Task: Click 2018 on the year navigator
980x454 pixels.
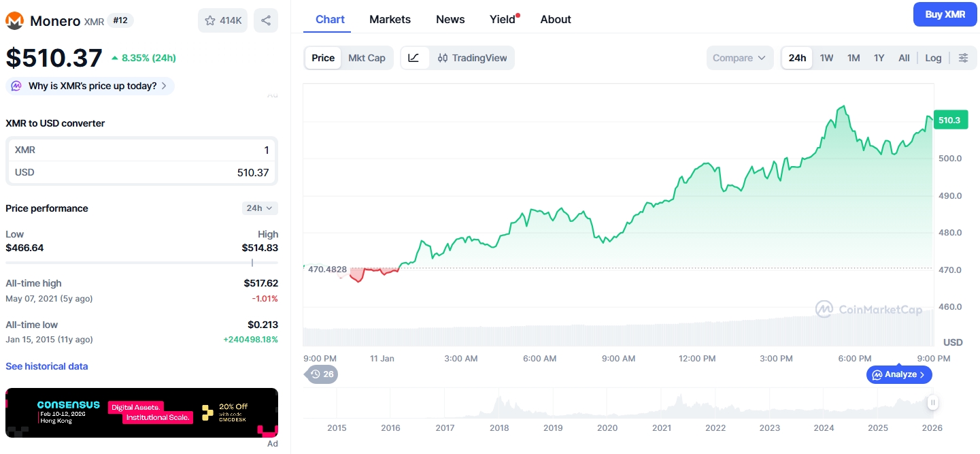Action: 499,428
